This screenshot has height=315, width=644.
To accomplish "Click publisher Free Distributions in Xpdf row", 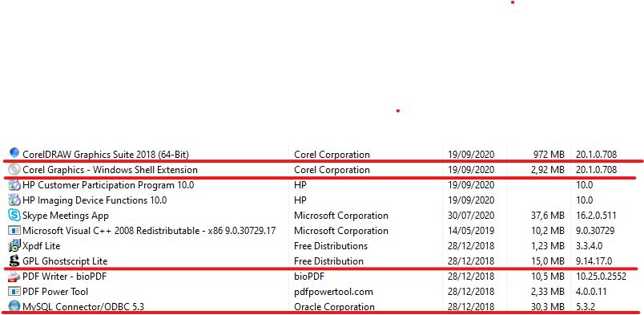I will pyautogui.click(x=331, y=246).
